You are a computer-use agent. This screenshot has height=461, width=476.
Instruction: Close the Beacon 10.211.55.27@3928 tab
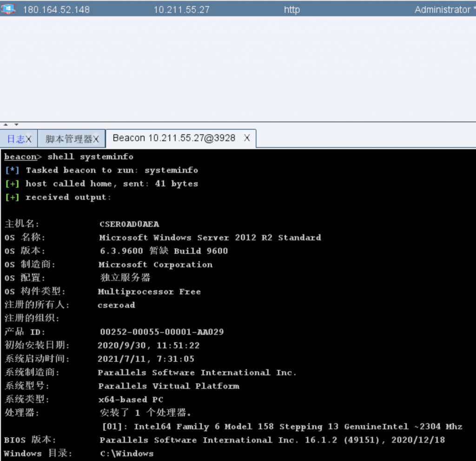(247, 138)
